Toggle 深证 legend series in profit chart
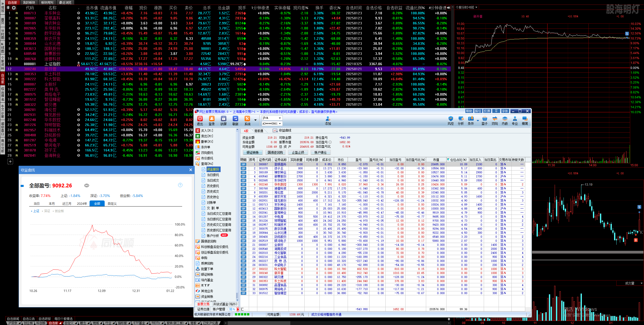This screenshot has width=644, height=325. [46, 211]
